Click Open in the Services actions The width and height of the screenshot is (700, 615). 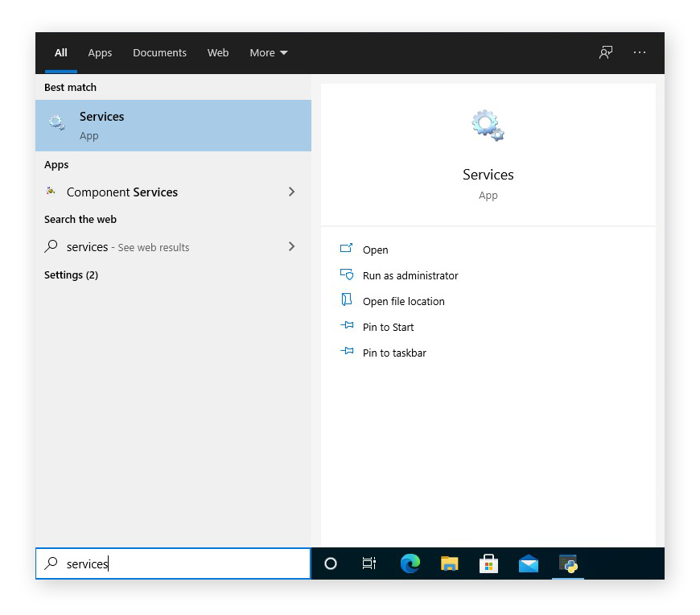point(375,250)
